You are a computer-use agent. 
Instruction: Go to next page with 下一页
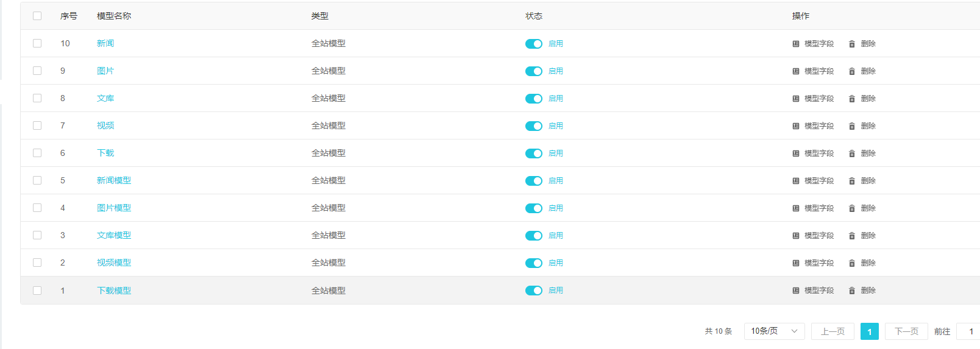tap(906, 331)
